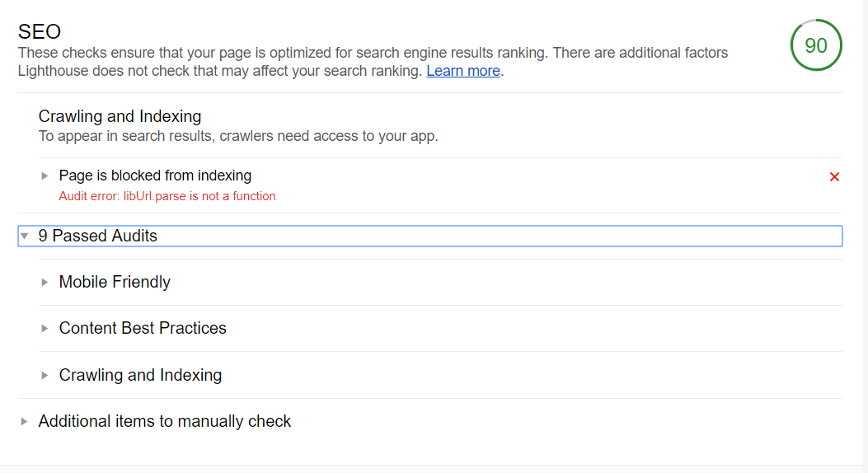Open the Learn more link

463,71
